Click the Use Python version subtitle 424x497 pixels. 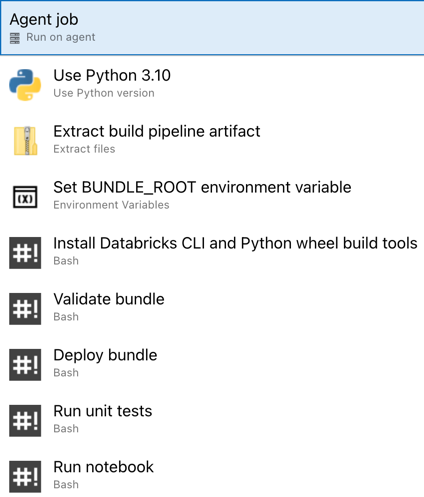tap(104, 93)
